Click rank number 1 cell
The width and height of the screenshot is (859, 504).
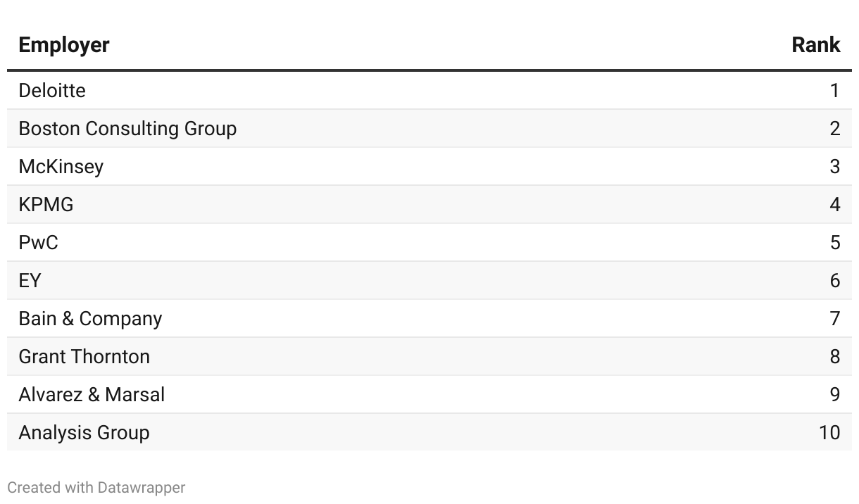835,90
